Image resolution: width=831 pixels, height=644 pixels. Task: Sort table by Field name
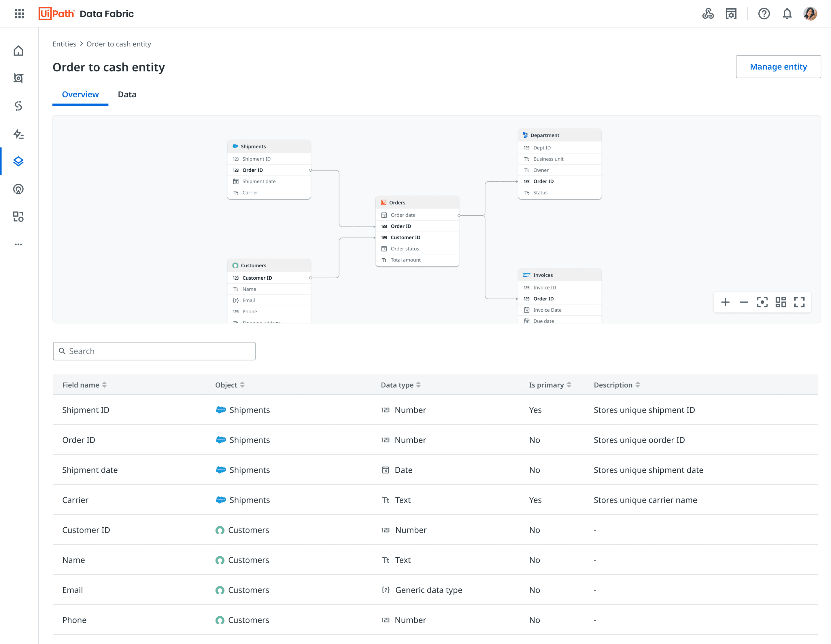(104, 385)
